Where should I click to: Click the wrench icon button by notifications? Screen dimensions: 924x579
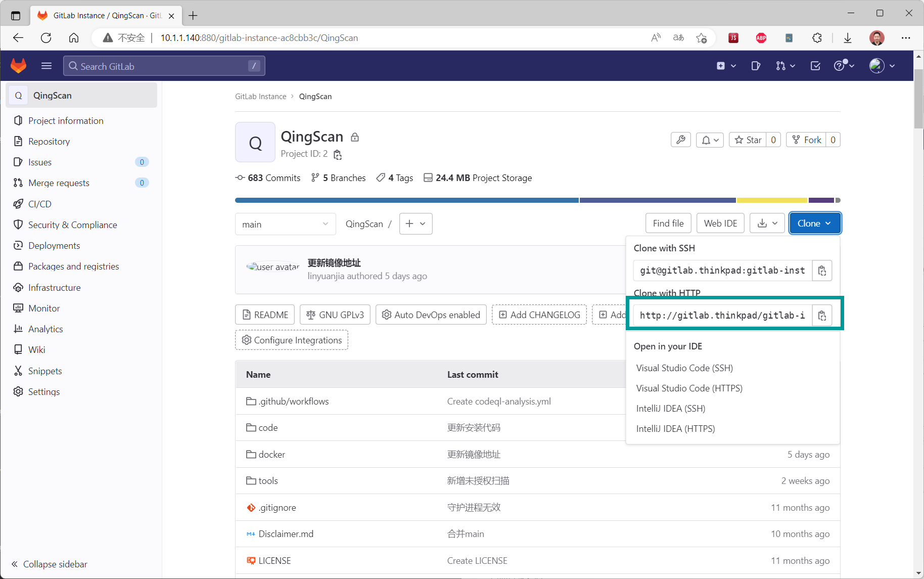[681, 140]
